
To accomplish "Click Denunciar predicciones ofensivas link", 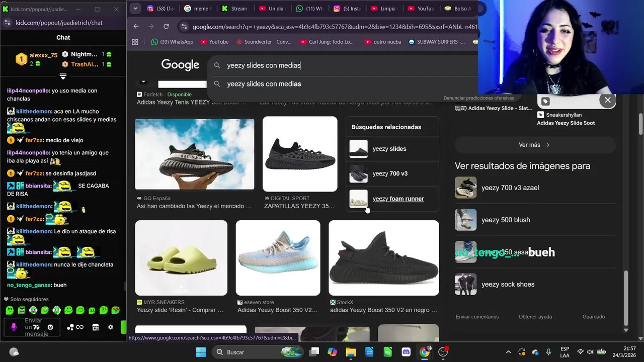I will click(x=478, y=98).
